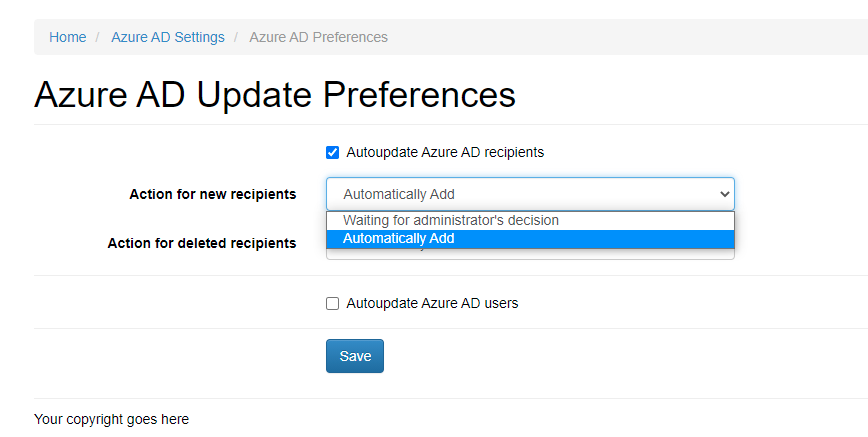Click the Autoupdate Azure AD recipients label text
The height and width of the screenshot is (437, 868).
(444, 153)
